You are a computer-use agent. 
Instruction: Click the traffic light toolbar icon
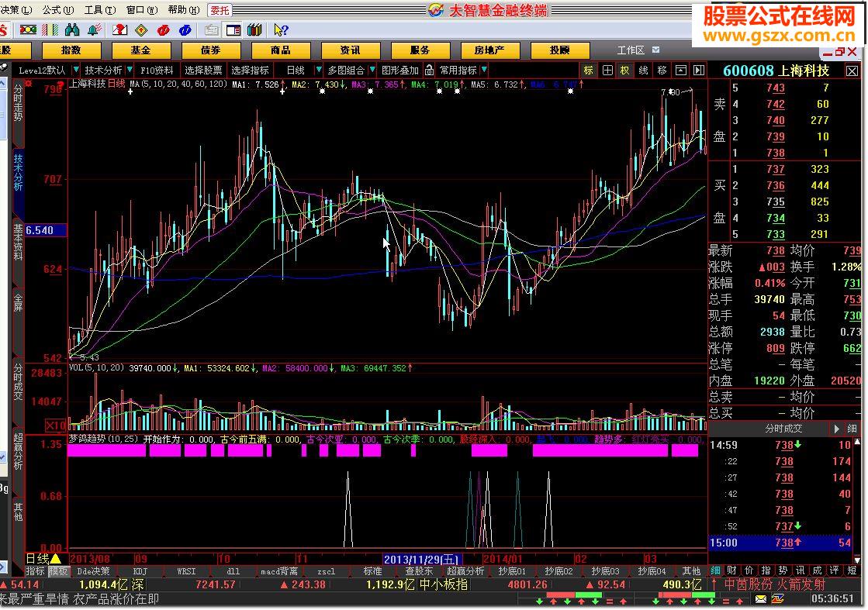pos(28,30)
